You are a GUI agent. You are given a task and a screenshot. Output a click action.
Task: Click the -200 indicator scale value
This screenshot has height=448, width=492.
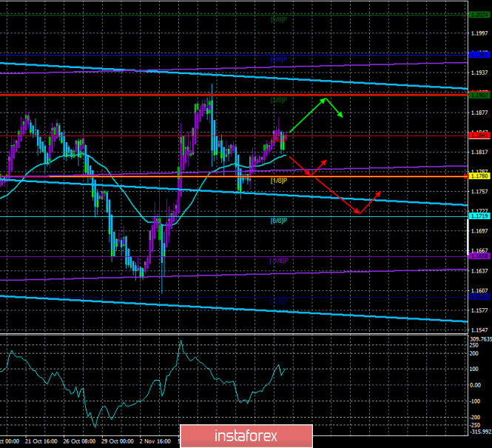pos(475,417)
